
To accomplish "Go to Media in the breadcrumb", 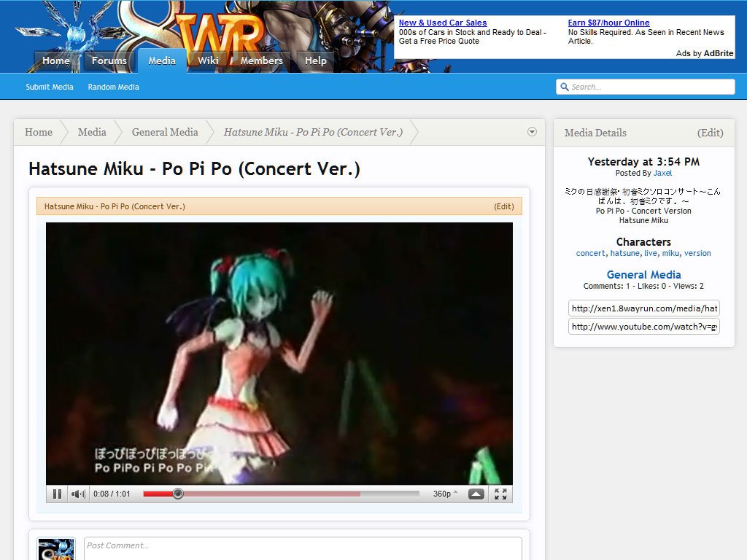I will tap(92, 132).
